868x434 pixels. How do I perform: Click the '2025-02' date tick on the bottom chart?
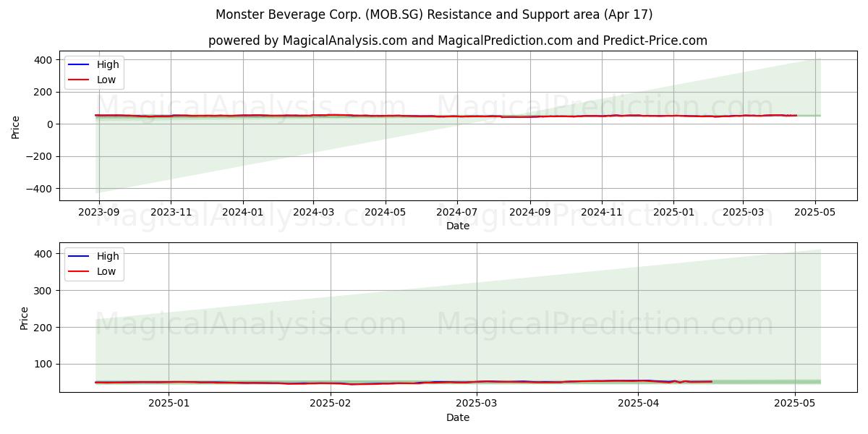coord(331,404)
